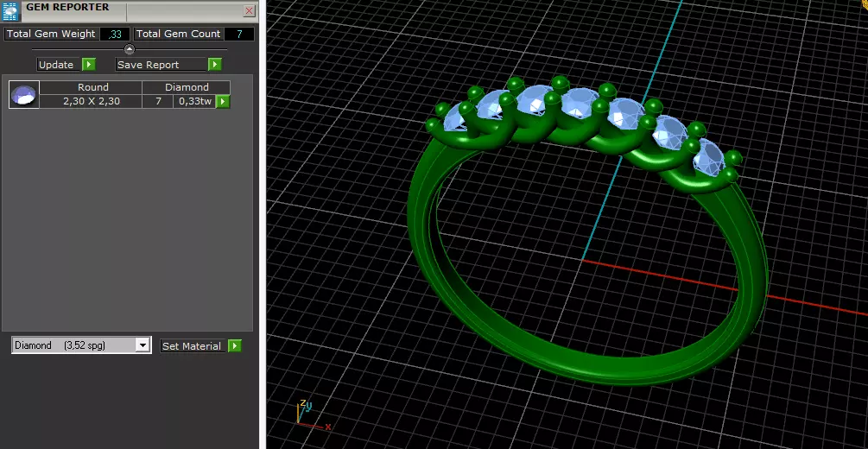This screenshot has height=449, width=868.
Task: Click the Save Report button
Action: click(162, 65)
